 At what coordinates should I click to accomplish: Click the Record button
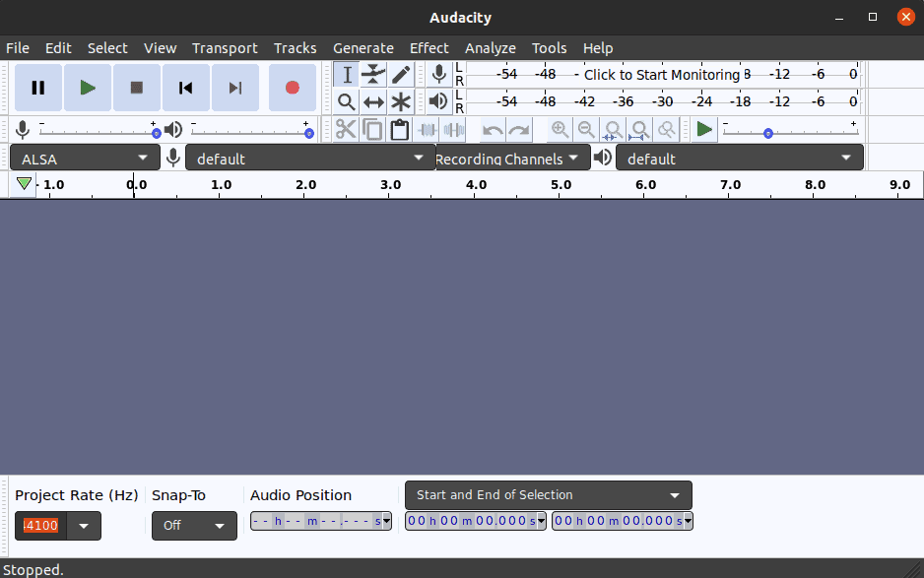(x=292, y=88)
